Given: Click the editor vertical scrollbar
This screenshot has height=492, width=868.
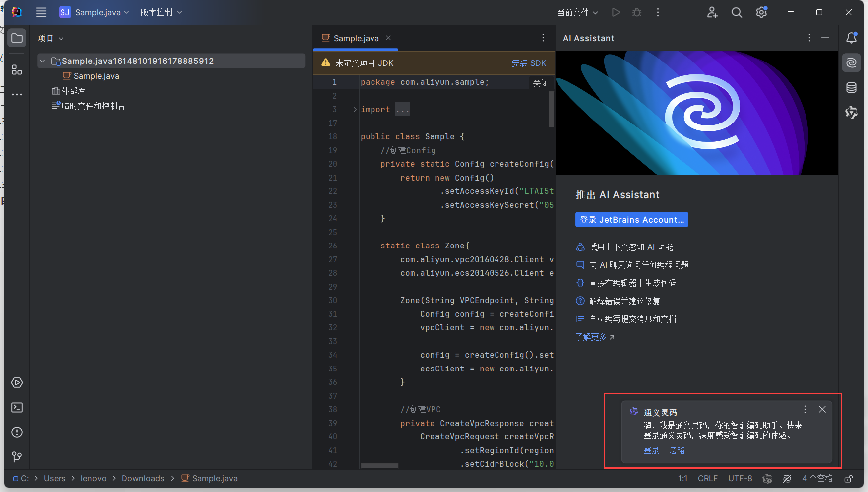Looking at the screenshot, I should [551, 109].
